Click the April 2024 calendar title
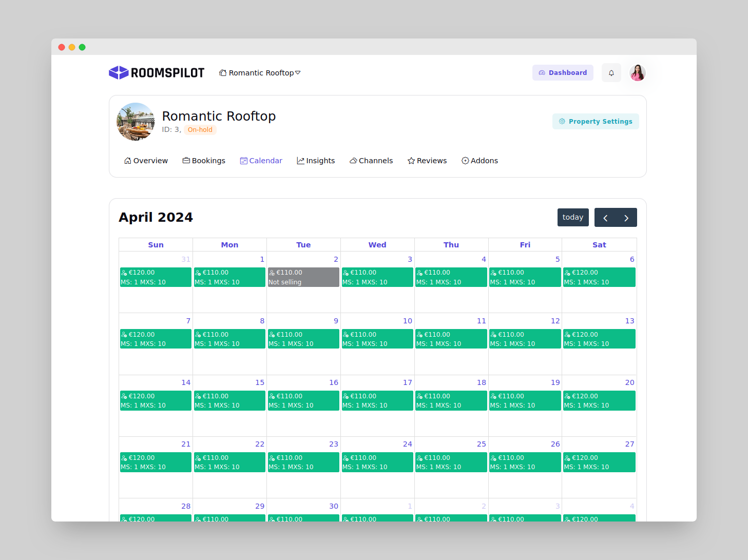Viewport: 748px width, 560px height. click(x=156, y=217)
